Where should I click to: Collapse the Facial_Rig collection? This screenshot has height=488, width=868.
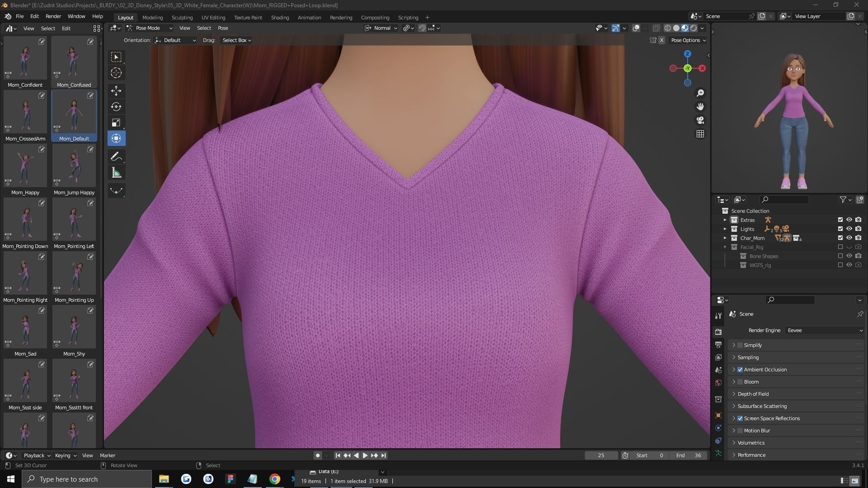pyautogui.click(x=725, y=247)
